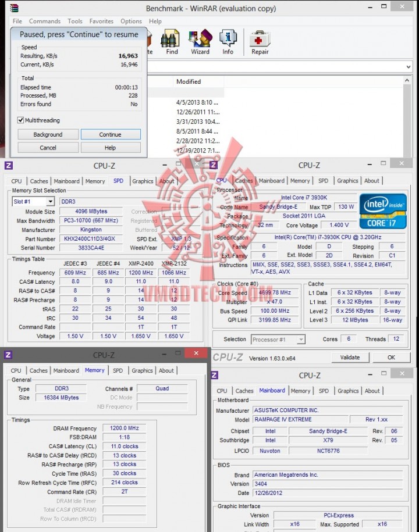The image size is (419, 532).
Task: Click the Threads value 12
Action: pos(396,338)
